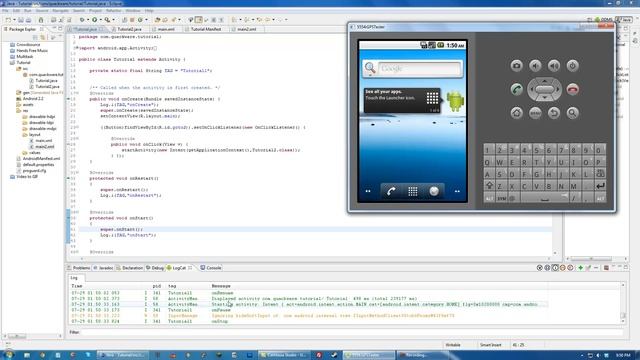Open the New dropdown arrow in toolbar
Screen dimensions: 640x360
click(14, 20)
